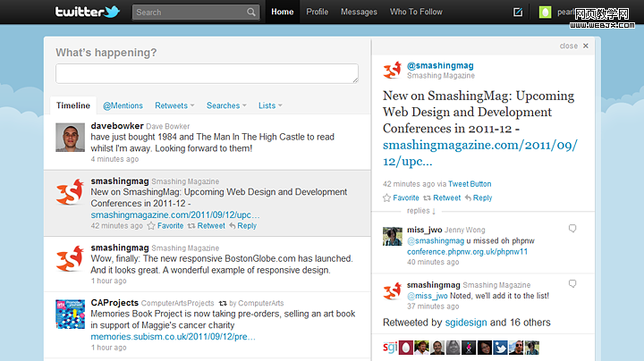Go to Who To Follow menu
Image resolution: width=644 pixels, height=361 pixels.
click(416, 13)
